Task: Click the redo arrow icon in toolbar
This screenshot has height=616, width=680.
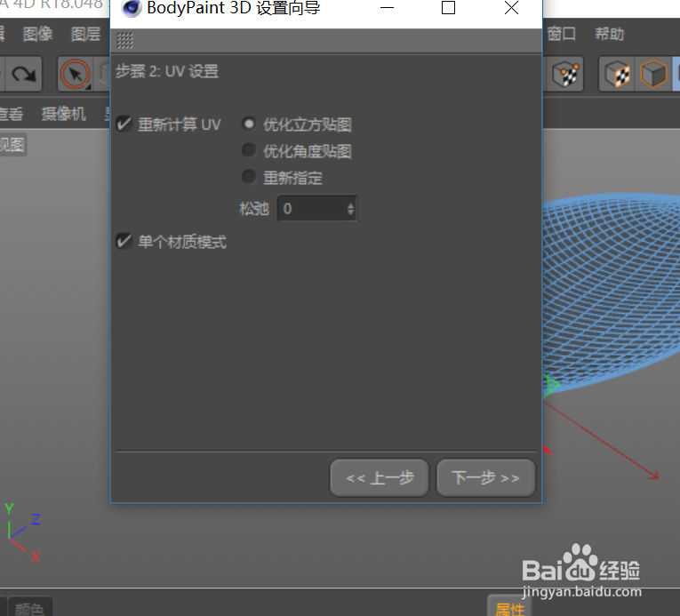Action: tap(24, 74)
